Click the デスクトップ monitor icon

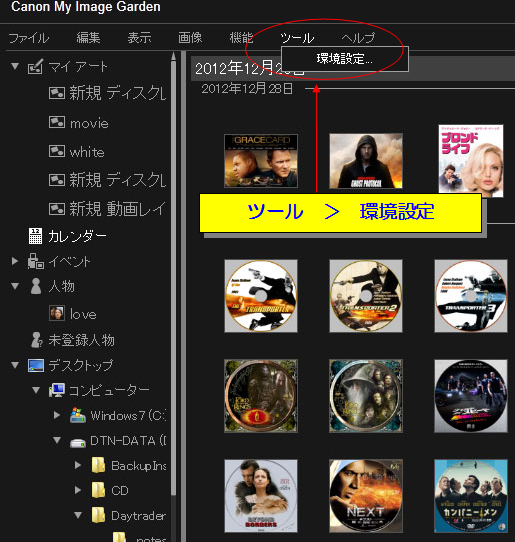click(x=36, y=365)
